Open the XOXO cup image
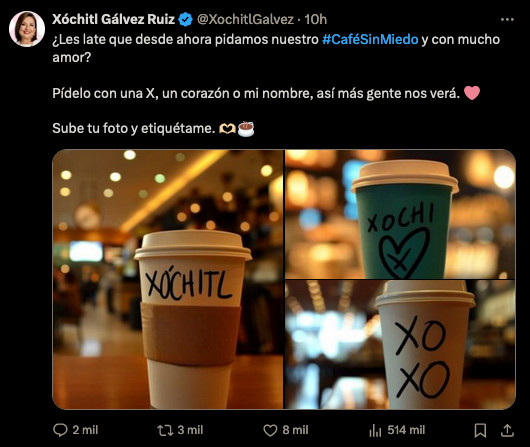This screenshot has height=447, width=530. click(x=400, y=345)
